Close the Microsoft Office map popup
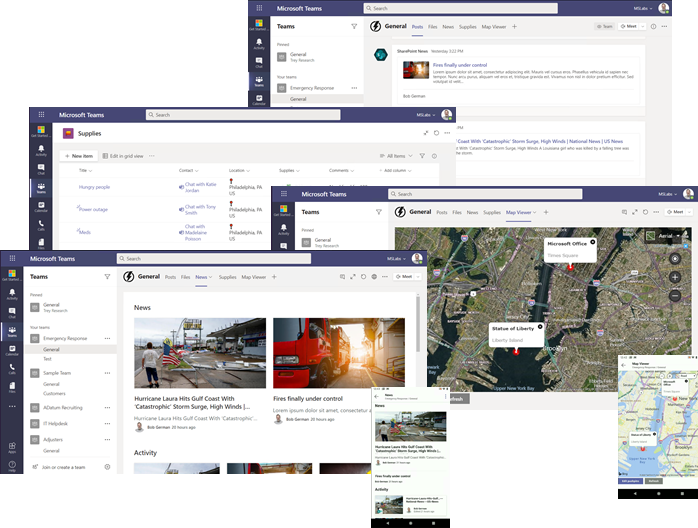 coord(592,242)
